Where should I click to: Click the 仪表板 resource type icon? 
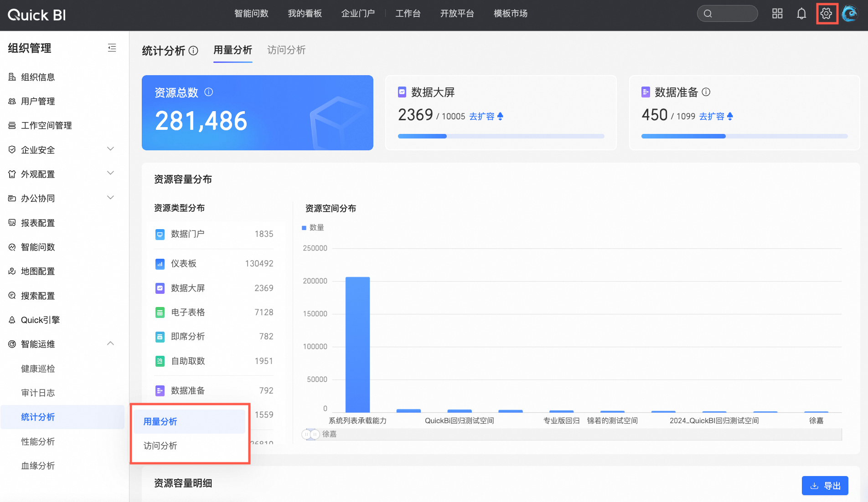(160, 264)
